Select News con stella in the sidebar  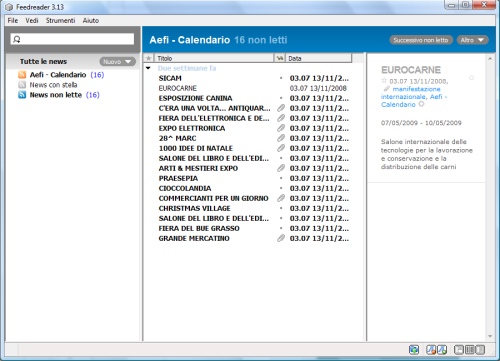coord(53,85)
